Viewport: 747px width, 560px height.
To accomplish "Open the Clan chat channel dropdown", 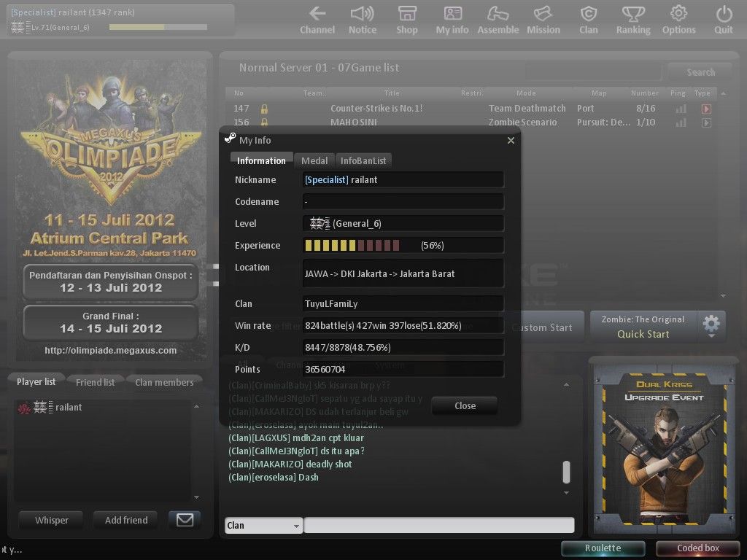I will click(263, 525).
